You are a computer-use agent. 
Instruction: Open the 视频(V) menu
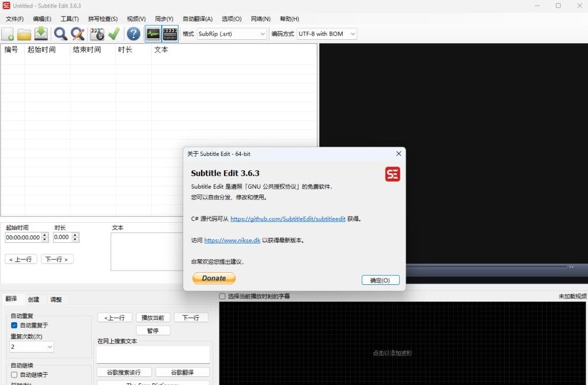point(136,19)
